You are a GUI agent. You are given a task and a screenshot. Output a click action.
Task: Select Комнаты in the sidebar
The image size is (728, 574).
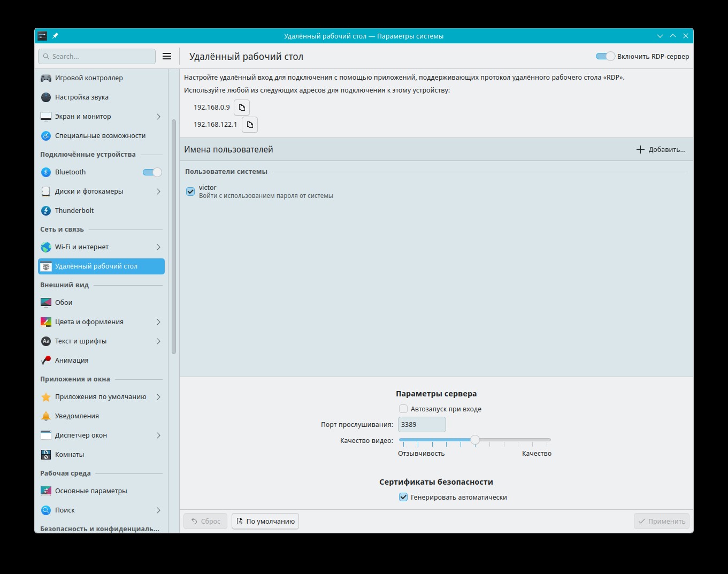(101, 455)
